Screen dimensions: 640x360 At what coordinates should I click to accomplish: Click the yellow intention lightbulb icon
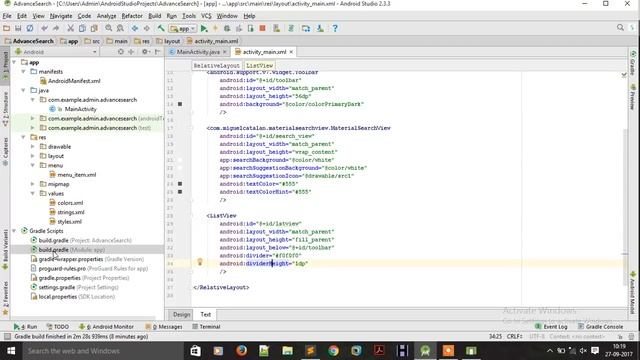[x=200, y=262]
